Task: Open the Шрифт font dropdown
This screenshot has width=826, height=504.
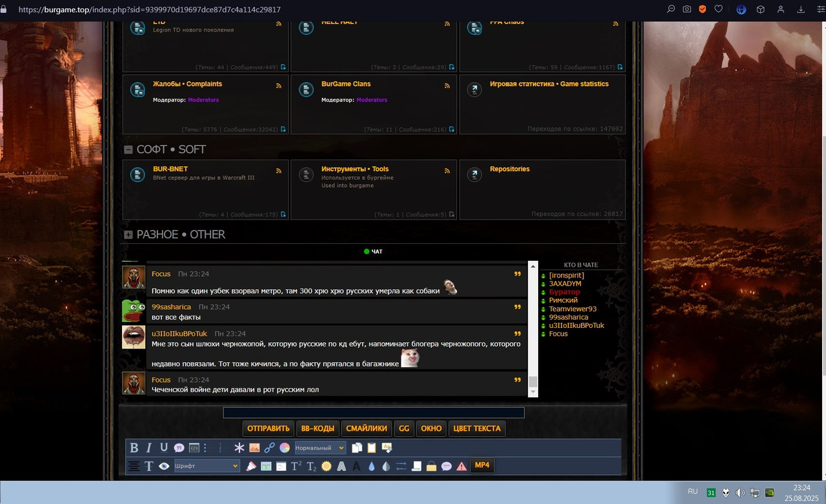Action: [x=207, y=466]
